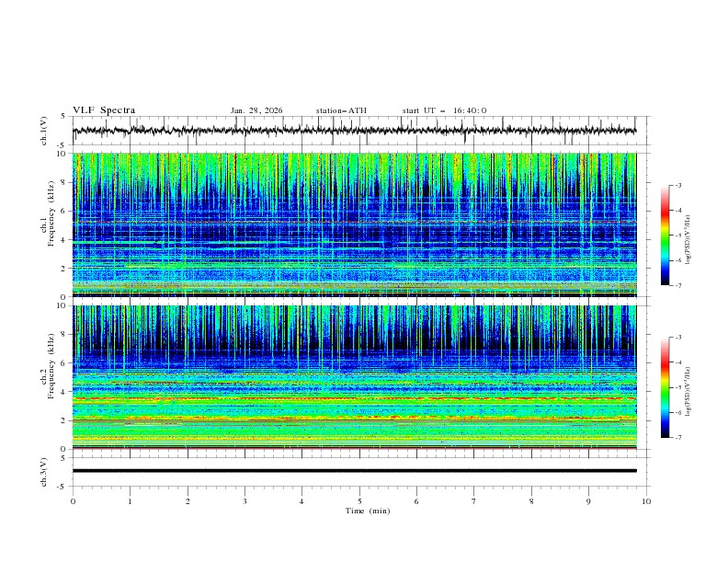Click the 4 kHz tick on ch.1 frequency axis
This screenshot has width=728, height=563.
pyautogui.click(x=65, y=240)
